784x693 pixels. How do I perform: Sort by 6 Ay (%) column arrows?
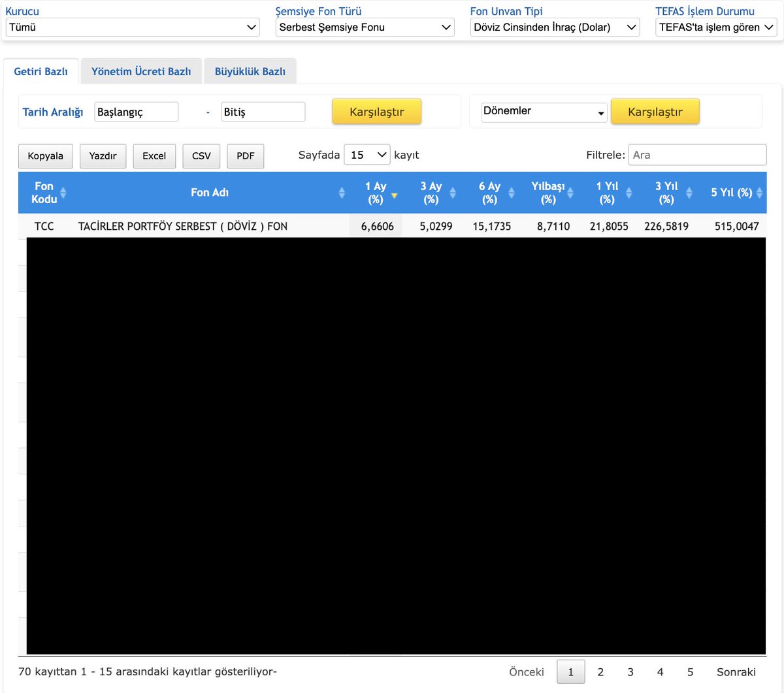[x=512, y=193]
